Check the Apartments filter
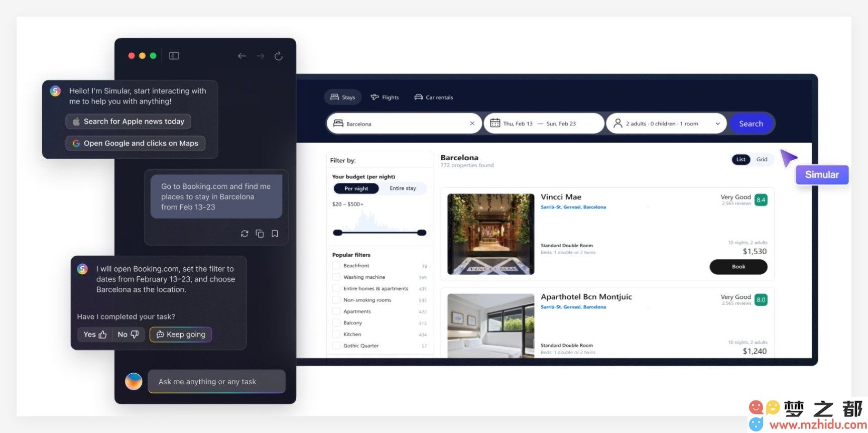Image resolution: width=868 pixels, height=433 pixels. click(336, 312)
